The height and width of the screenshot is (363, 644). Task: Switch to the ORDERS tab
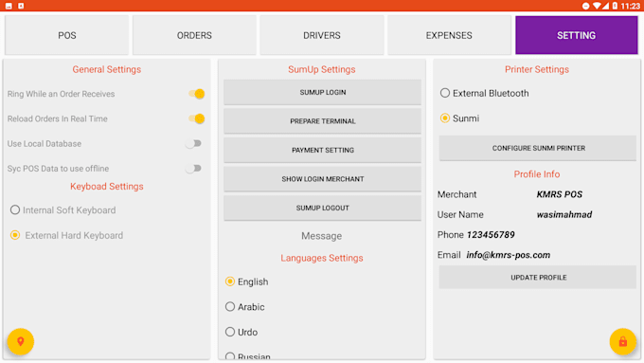194,35
